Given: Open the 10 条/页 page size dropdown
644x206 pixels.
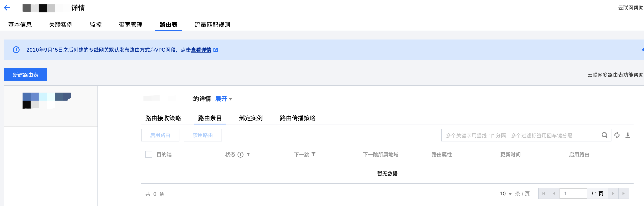Looking at the screenshot, I should tap(506, 194).
